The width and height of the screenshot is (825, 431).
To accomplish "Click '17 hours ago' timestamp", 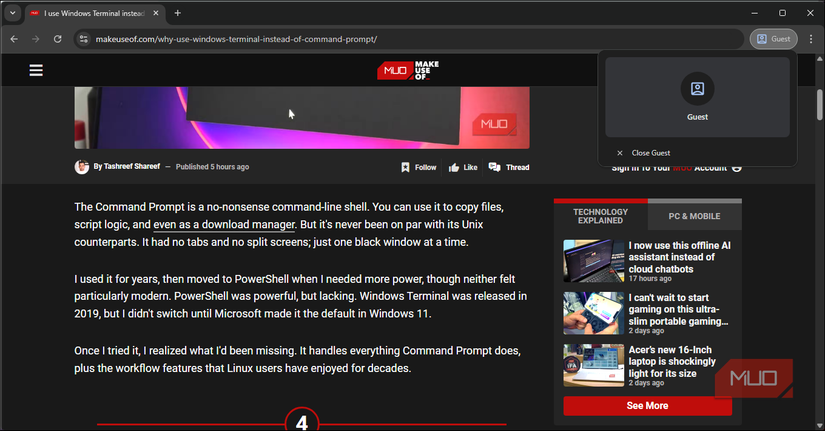I will (650, 278).
